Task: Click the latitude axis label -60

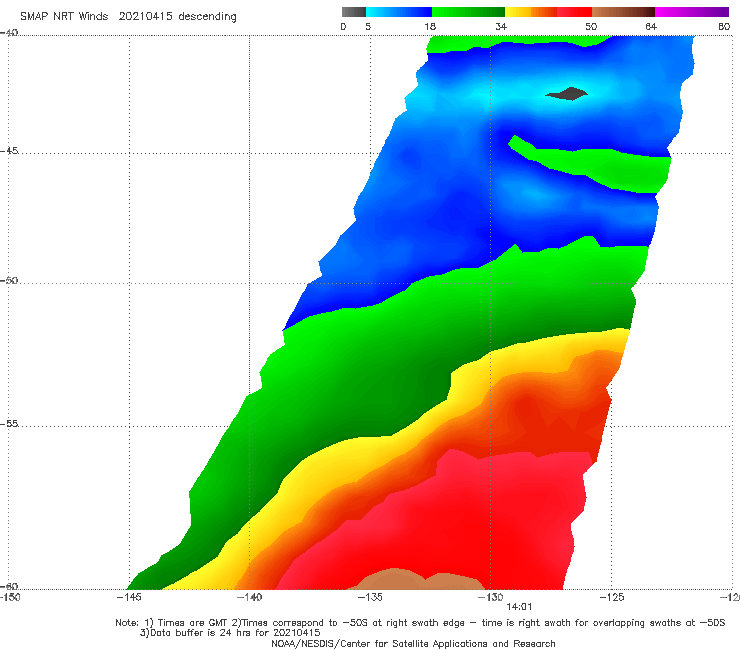Action: tap(9, 586)
